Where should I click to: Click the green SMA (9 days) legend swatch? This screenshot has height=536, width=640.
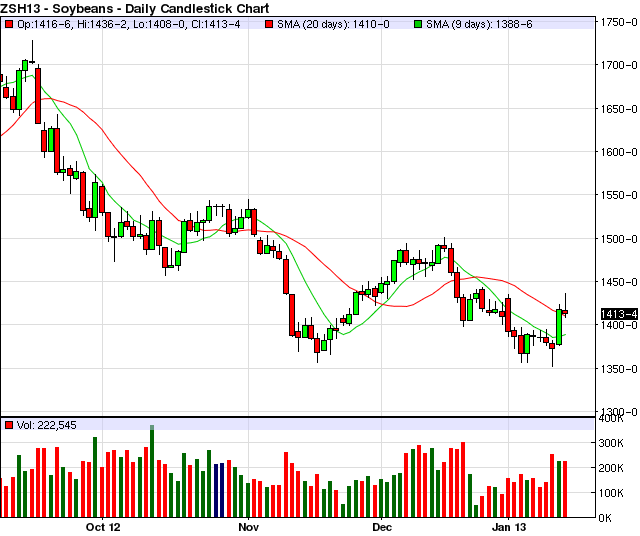click(x=418, y=24)
